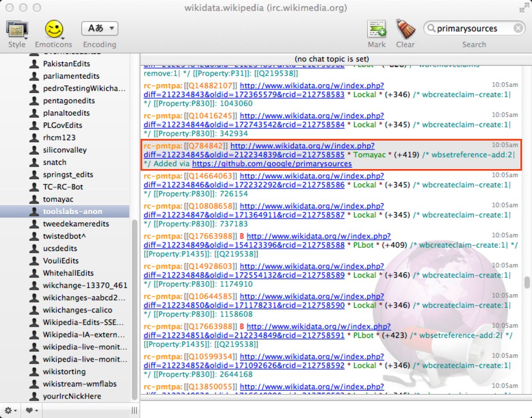
Task: Click the fullscreen arrows in title bar
Action: 524,8
